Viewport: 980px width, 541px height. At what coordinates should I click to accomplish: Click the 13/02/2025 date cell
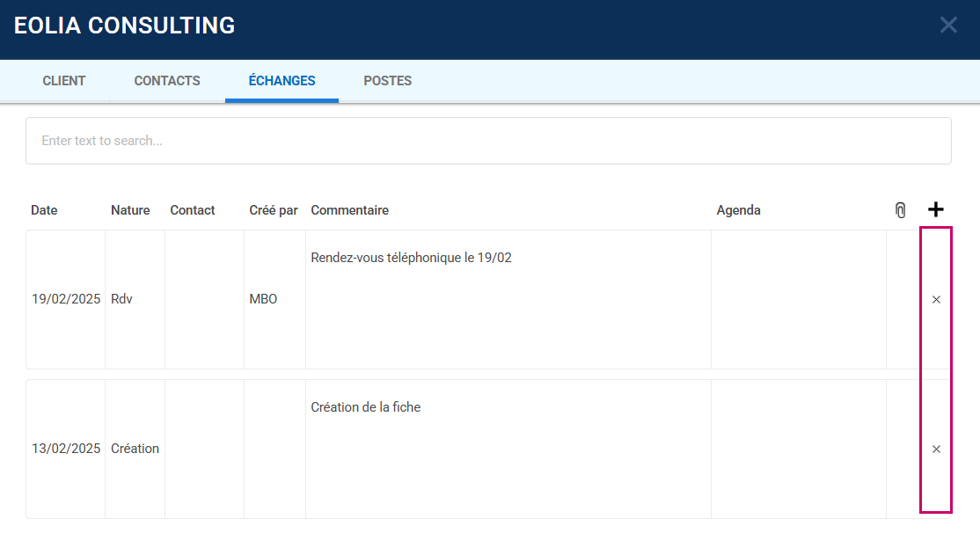66,449
